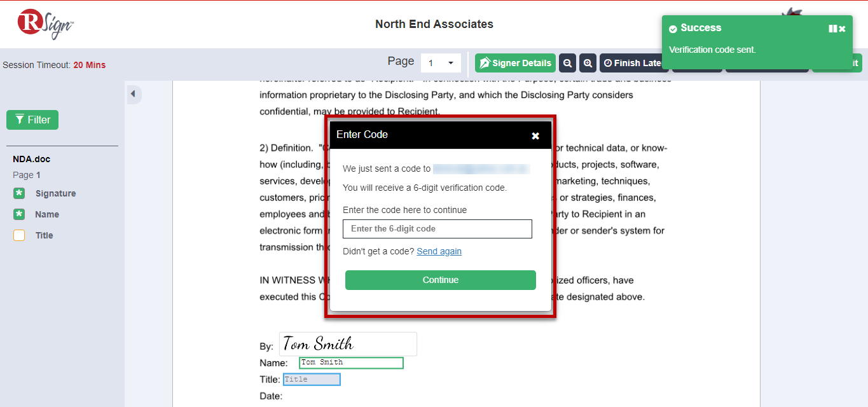Zoom in the document view
868x407 pixels.
coord(588,63)
